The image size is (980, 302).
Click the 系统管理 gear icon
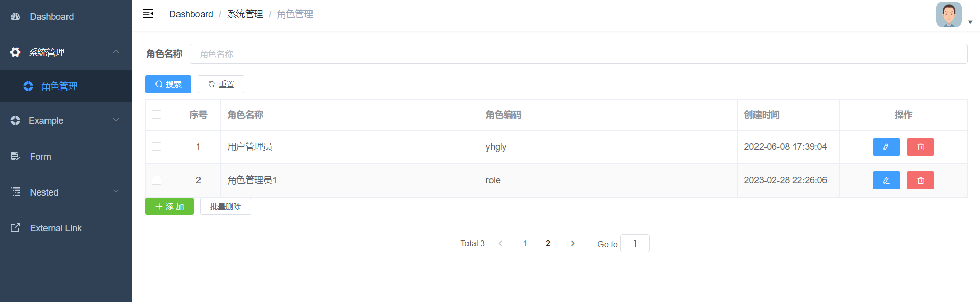pyautogui.click(x=15, y=52)
